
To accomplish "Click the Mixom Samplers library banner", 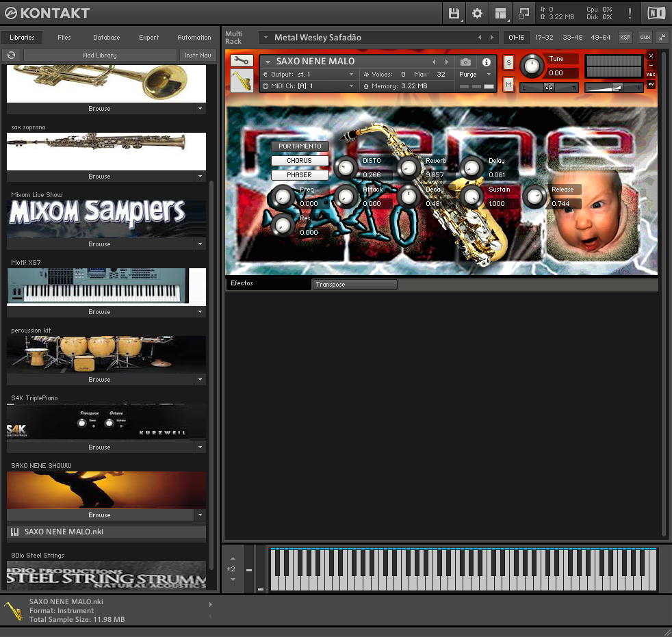I will pyautogui.click(x=106, y=218).
